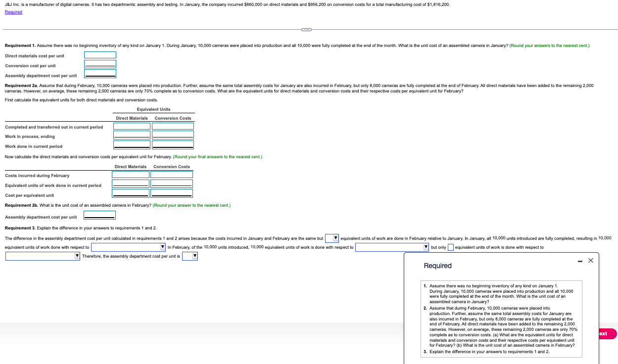Screen dimensions: 618x364
Task: Click Conversion Costs field for Work done in current period
Action: click(x=173, y=145)
